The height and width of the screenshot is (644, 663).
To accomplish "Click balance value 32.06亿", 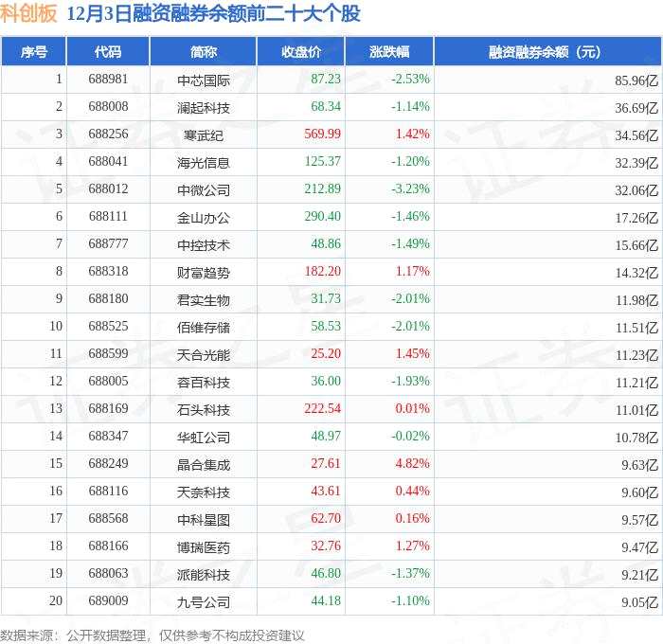I will pyautogui.click(x=636, y=190).
